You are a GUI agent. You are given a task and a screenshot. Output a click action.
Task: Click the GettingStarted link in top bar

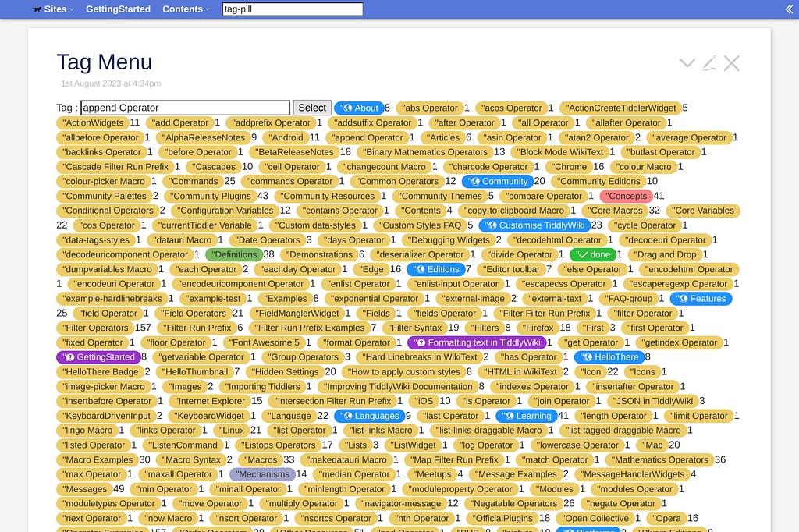click(118, 9)
